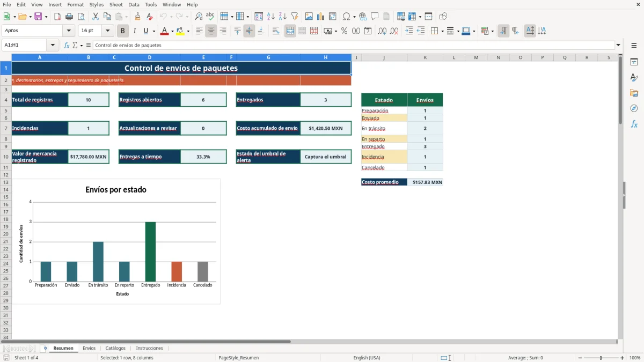Copy the selection using the Copy icon
Viewport: 644px width, 362px height.
[x=107, y=17]
